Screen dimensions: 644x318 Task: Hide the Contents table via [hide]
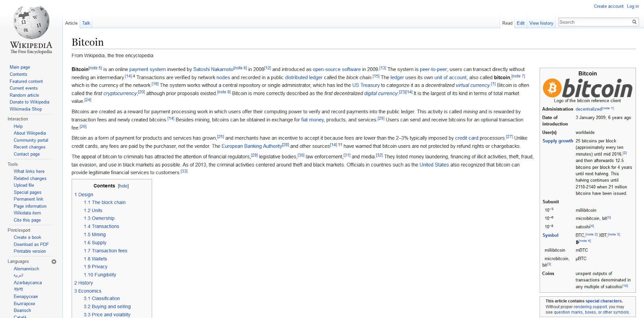point(123,186)
